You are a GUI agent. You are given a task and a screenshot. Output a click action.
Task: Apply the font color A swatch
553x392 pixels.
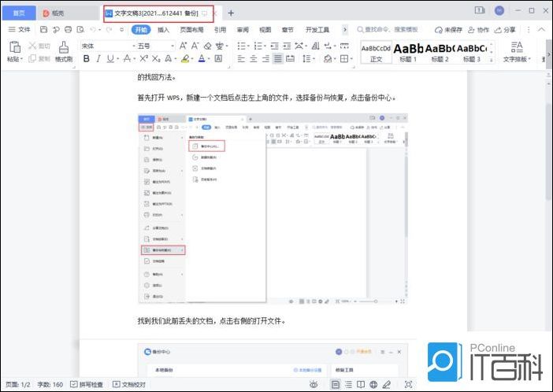pyautogui.click(x=202, y=58)
